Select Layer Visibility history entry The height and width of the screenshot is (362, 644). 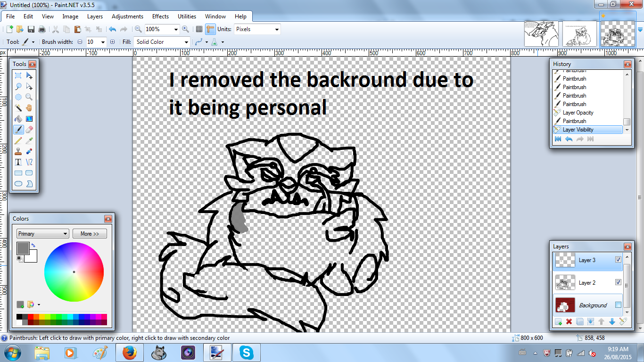[588, 130]
